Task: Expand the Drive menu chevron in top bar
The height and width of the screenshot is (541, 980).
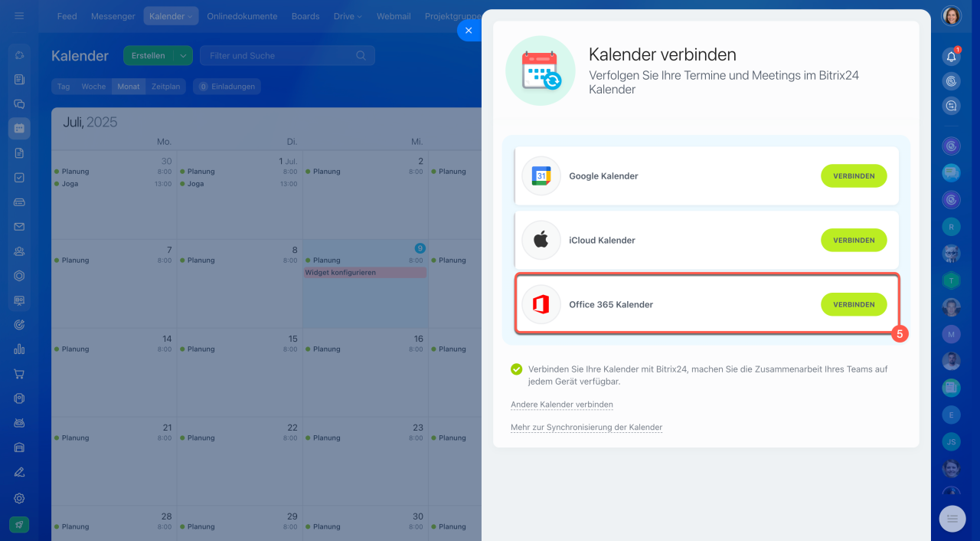Action: point(360,17)
